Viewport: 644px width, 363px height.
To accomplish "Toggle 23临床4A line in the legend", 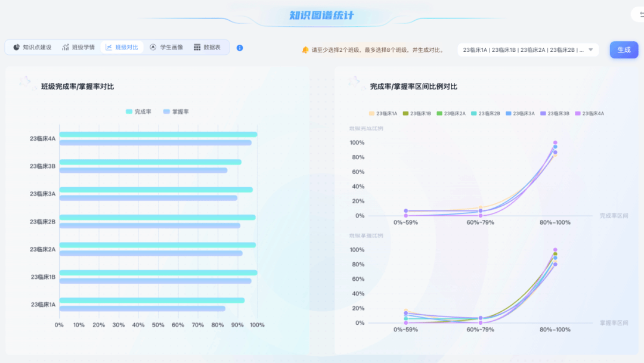I will pos(589,113).
